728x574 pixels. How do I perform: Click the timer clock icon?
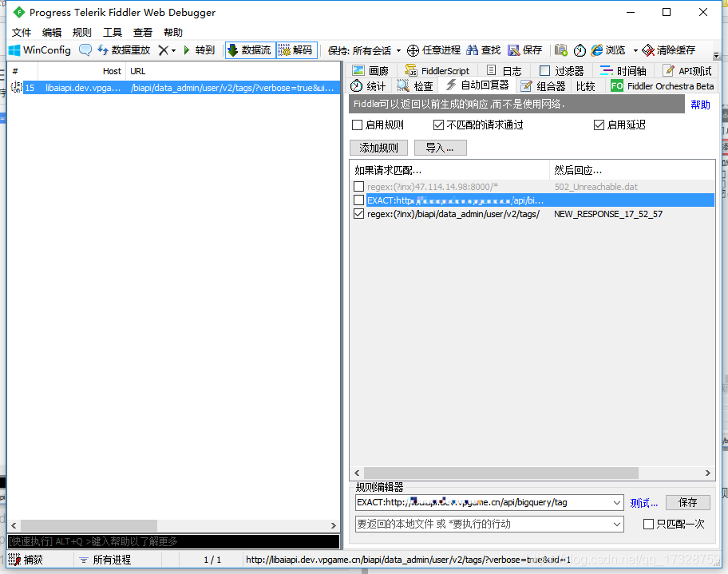[x=580, y=50]
